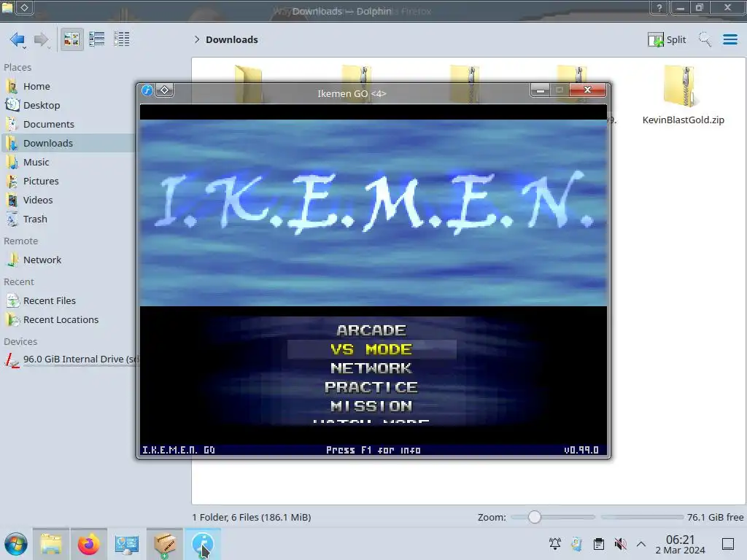Image resolution: width=747 pixels, height=560 pixels.
Task: Toggle Split view in Dolphin
Action: [x=667, y=39]
